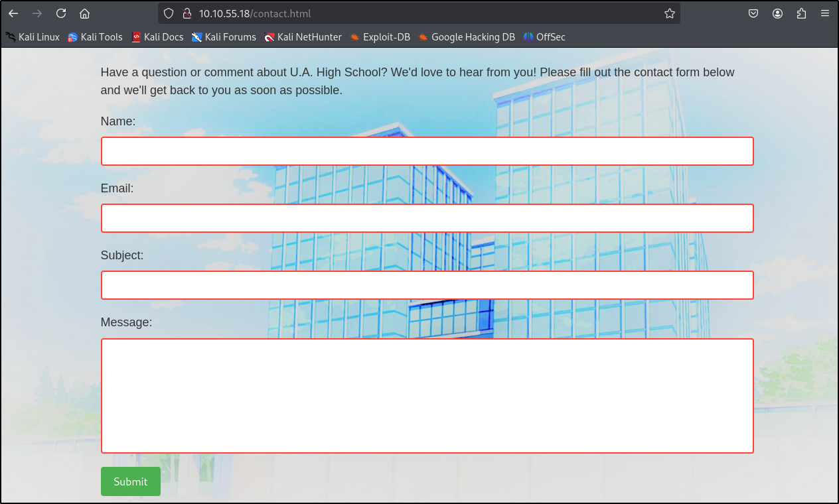The height and width of the screenshot is (504, 839).
Task: Click into the Message text area
Action: pyautogui.click(x=427, y=396)
